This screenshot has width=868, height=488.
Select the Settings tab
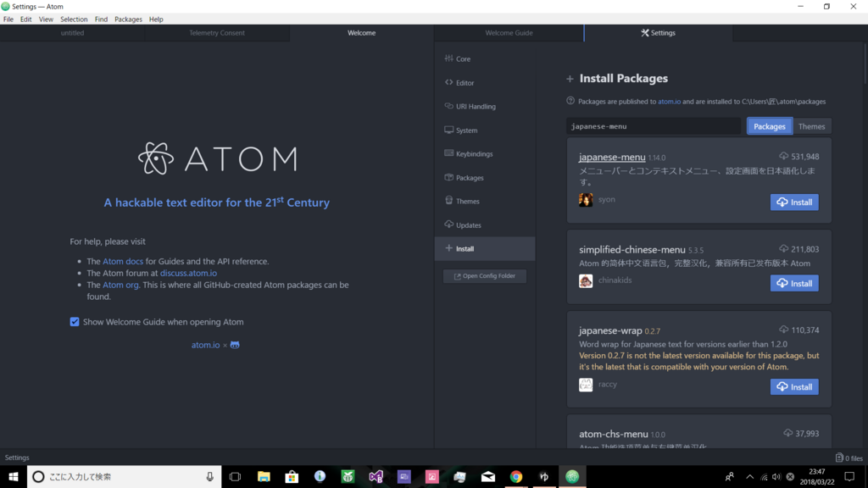pos(658,33)
